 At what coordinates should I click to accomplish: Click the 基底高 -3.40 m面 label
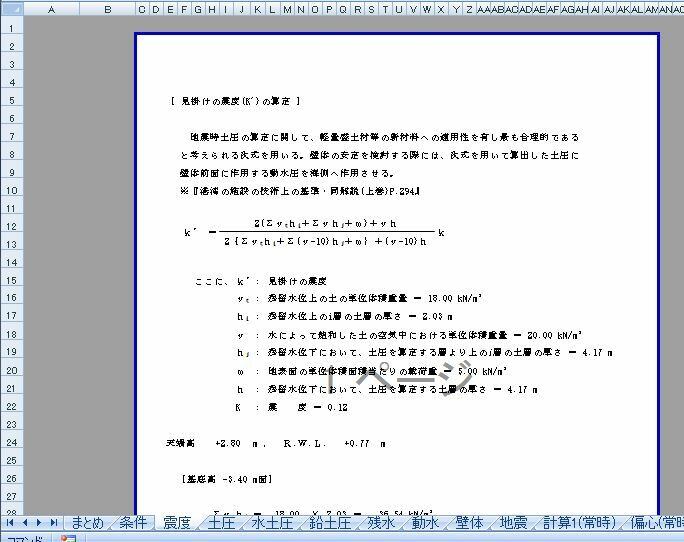227,479
